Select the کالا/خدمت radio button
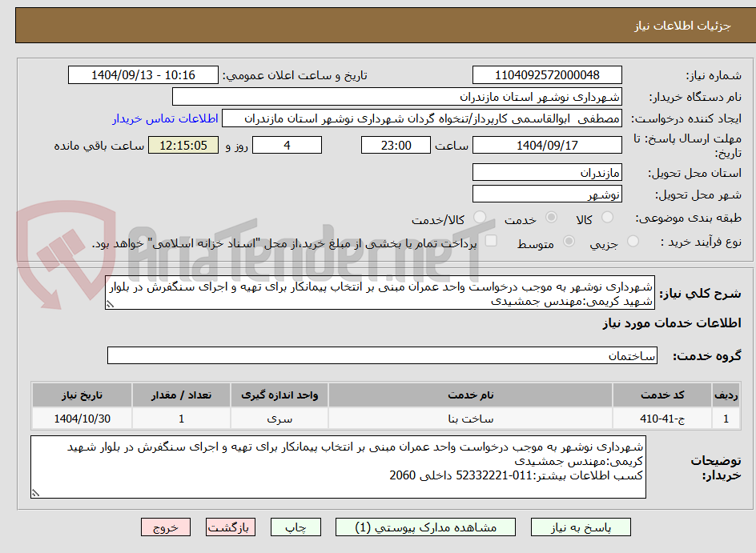756x553 pixels. pyautogui.click(x=480, y=218)
